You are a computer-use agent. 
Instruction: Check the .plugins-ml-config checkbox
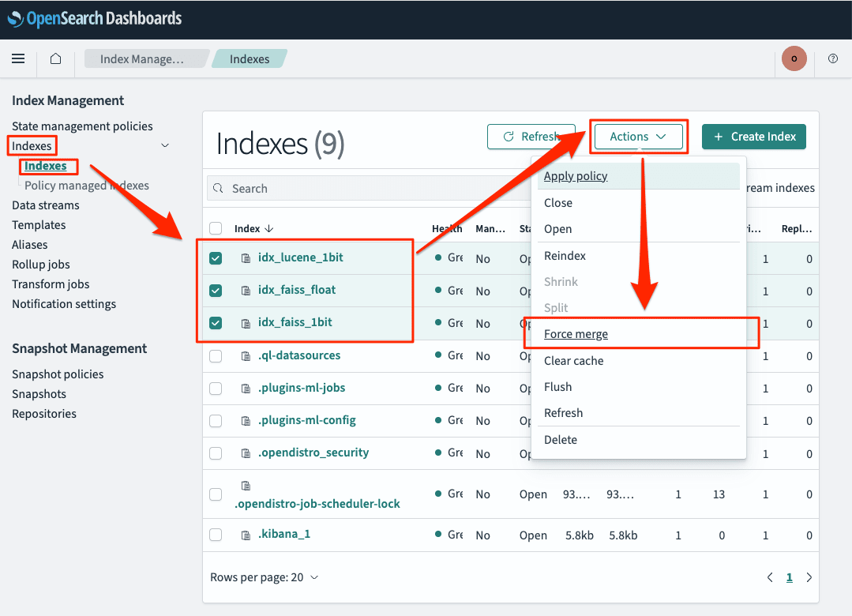pyautogui.click(x=216, y=421)
